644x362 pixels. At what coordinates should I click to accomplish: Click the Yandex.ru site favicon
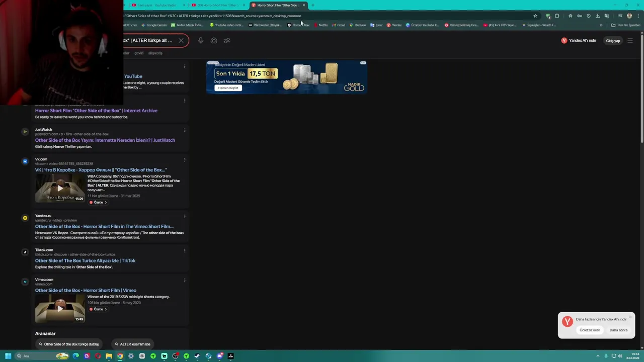[25, 218]
